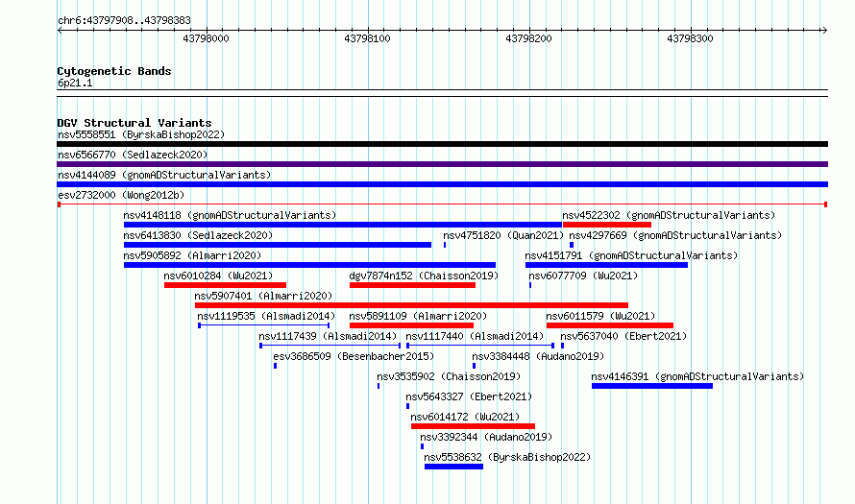Viewport: 855px width, 504px height.
Task: Select the 6p21.1 band label
Action: [x=75, y=84]
